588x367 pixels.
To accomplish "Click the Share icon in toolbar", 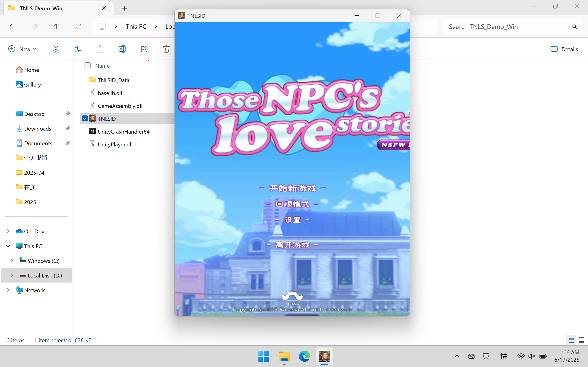I will click(x=144, y=49).
